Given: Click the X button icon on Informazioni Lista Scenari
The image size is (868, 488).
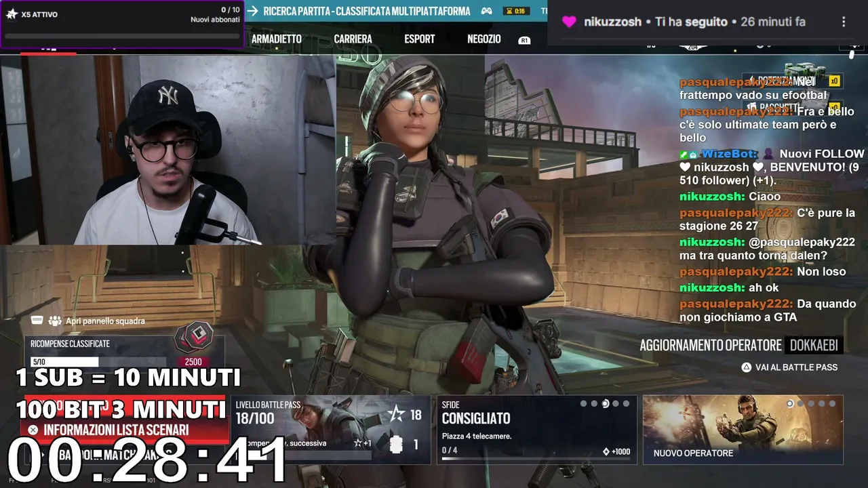Looking at the screenshot, I should pyautogui.click(x=33, y=430).
